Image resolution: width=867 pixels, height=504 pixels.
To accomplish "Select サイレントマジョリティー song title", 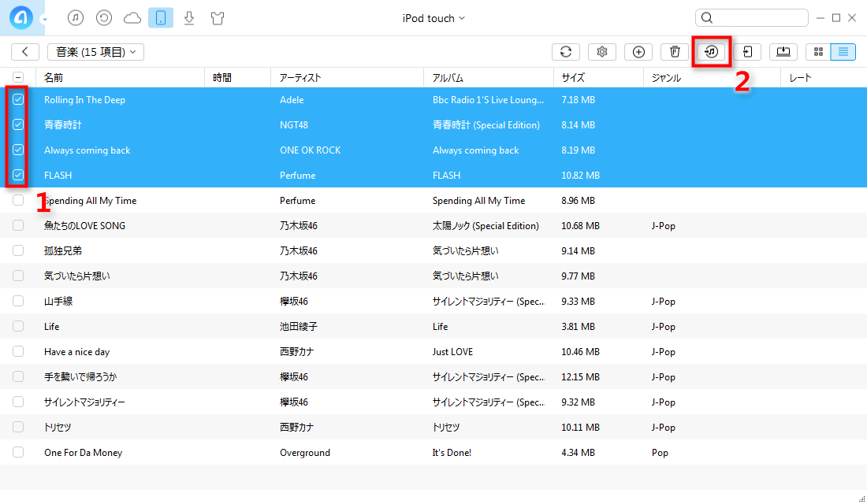I will coord(84,402).
